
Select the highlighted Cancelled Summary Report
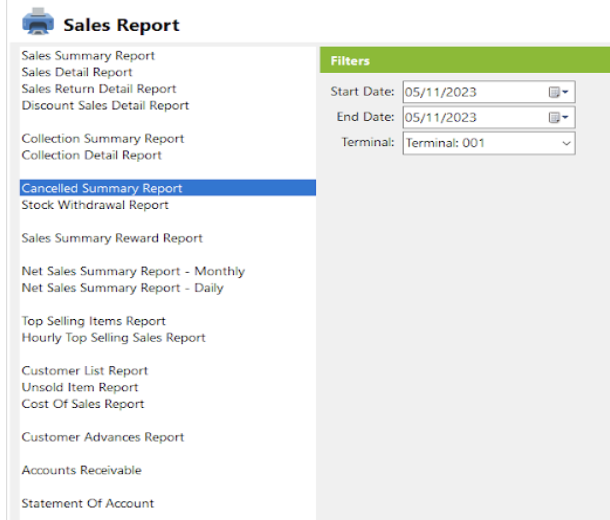[168, 188]
